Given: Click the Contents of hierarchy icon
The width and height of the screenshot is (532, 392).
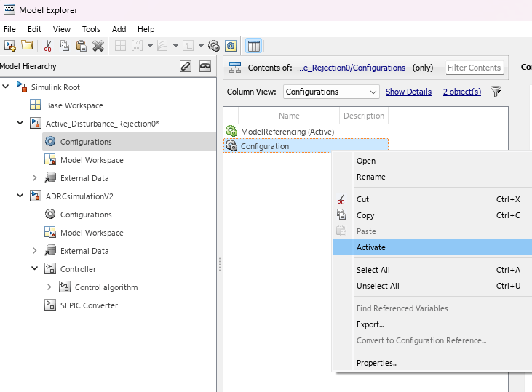Looking at the screenshot, I should 235,68.
